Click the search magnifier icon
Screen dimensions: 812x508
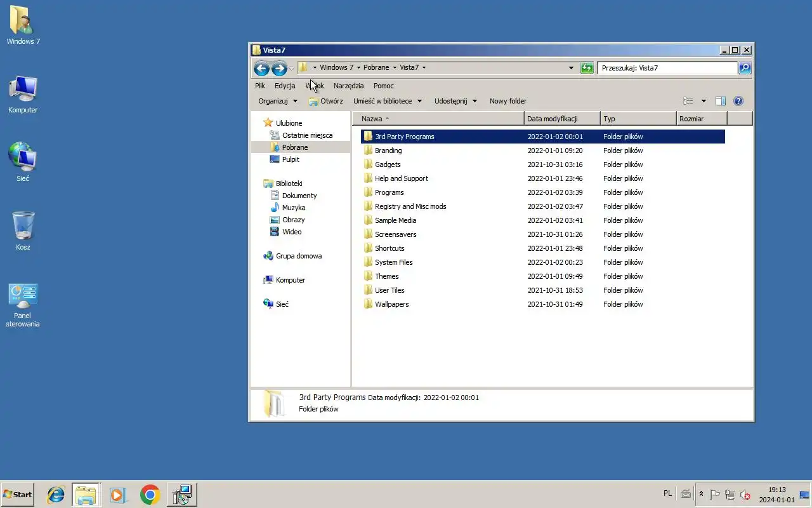(745, 68)
